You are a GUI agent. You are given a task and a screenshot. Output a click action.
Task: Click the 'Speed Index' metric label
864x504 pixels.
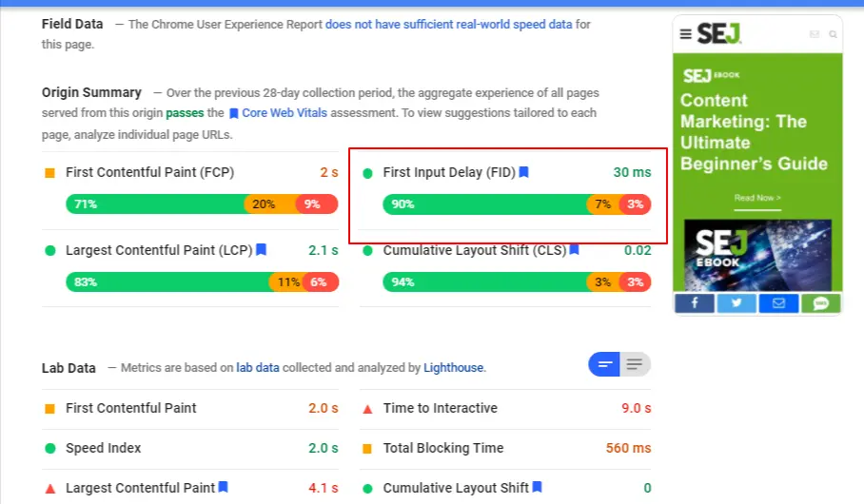(103, 448)
